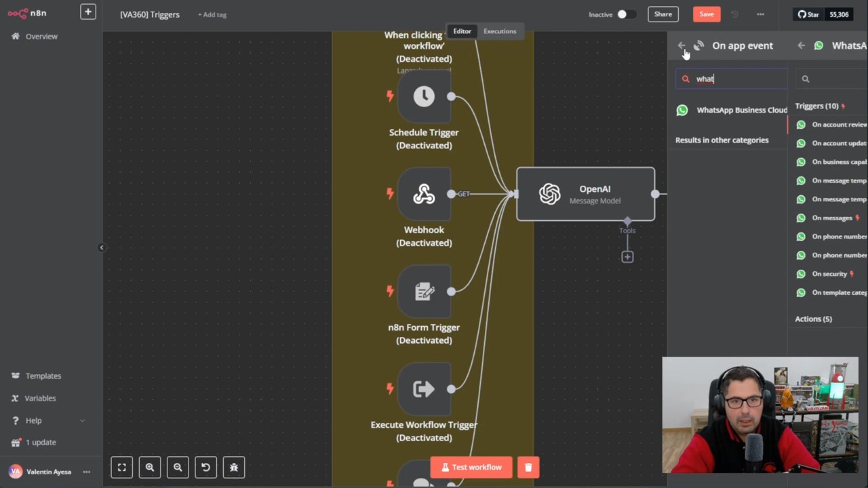Focus the search field containing 'what'
Viewport: 868px width, 488px height.
click(x=732, y=79)
